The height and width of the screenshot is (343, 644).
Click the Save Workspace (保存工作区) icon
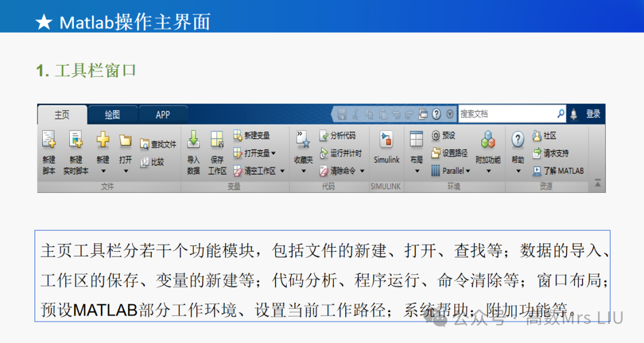[x=217, y=139]
